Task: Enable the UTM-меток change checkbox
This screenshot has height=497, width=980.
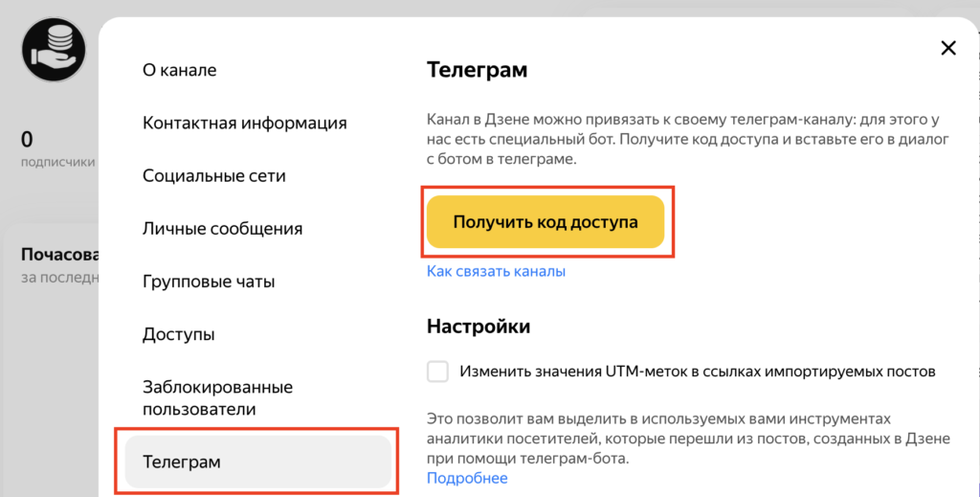Action: point(437,371)
